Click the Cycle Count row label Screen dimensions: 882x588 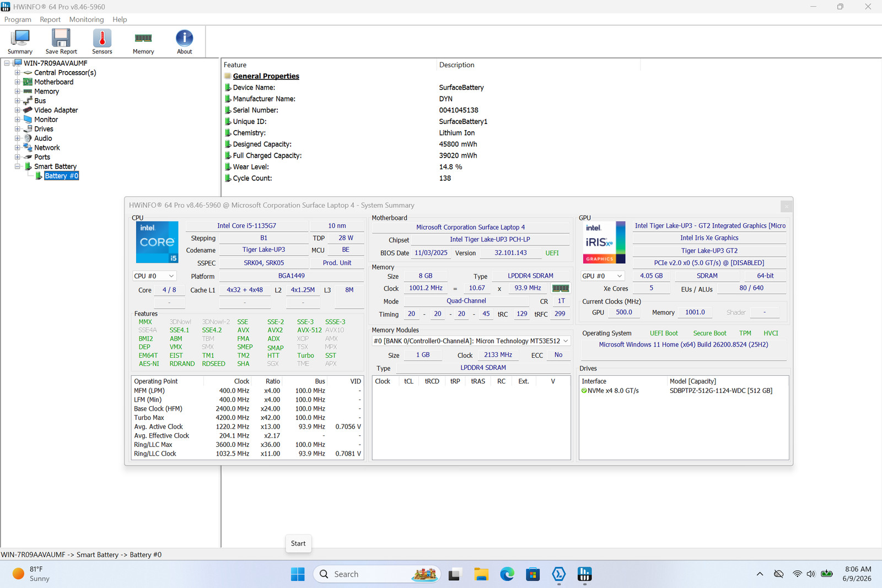point(252,179)
